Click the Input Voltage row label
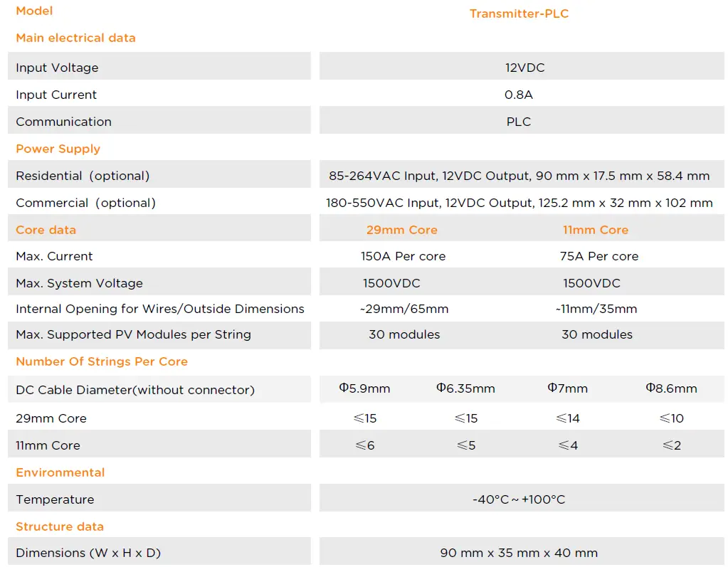 pos(57,68)
